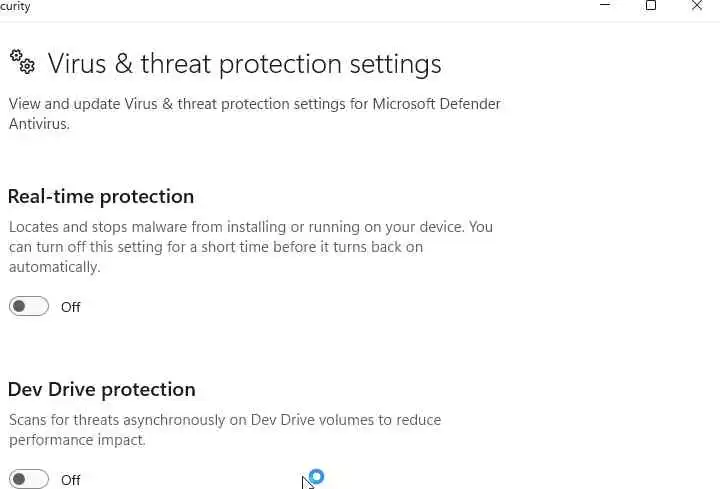Click the 'can turn off this setting' text line
This screenshot has height=489, width=720.
tap(215, 247)
